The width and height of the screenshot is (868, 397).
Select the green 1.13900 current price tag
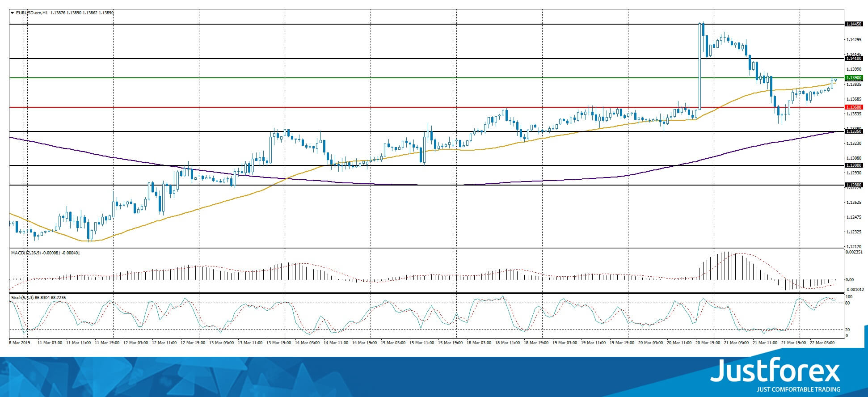click(x=854, y=78)
